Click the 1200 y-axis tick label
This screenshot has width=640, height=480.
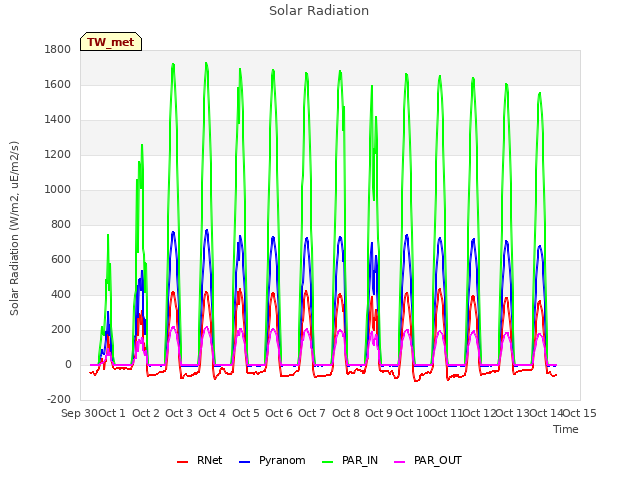click(58, 155)
